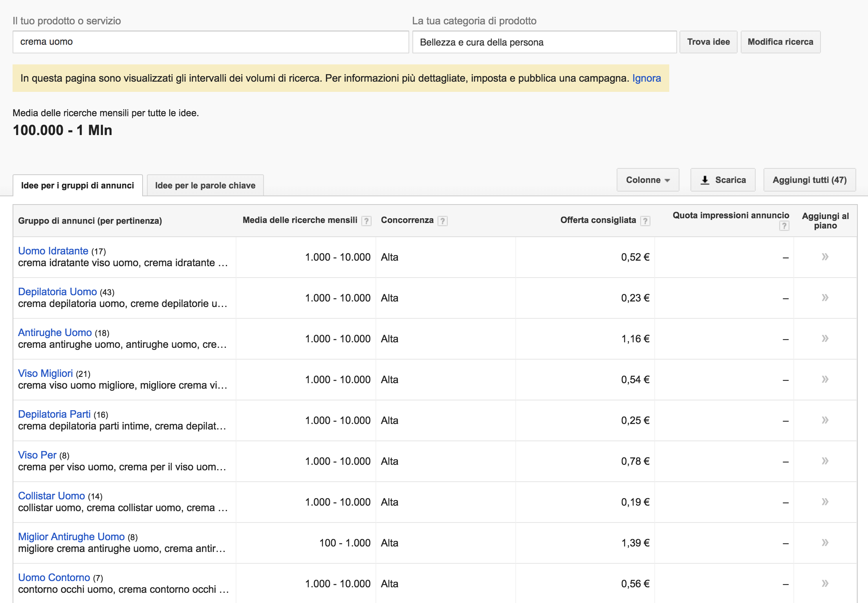Switch to the Idee per le parole chiave tab
Image resolution: width=868 pixels, height=603 pixels.
tap(206, 185)
